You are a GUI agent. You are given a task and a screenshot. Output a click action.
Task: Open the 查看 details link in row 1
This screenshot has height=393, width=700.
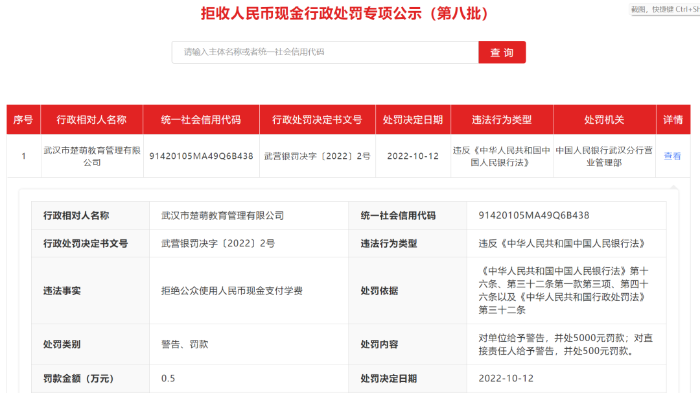click(672, 156)
